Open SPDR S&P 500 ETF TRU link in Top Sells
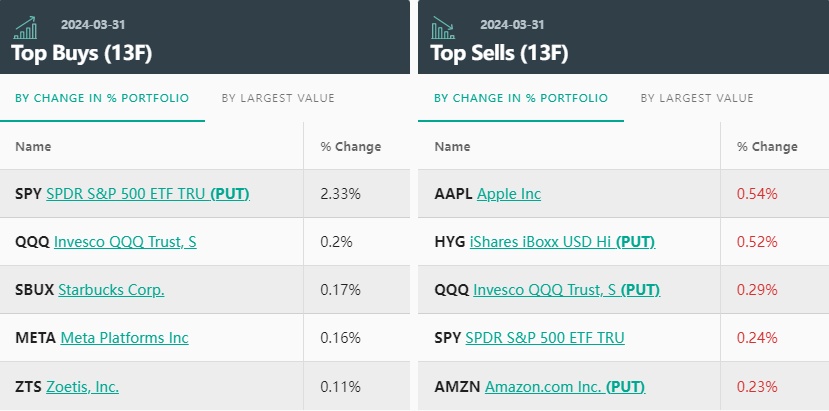The width and height of the screenshot is (829, 411). click(545, 338)
